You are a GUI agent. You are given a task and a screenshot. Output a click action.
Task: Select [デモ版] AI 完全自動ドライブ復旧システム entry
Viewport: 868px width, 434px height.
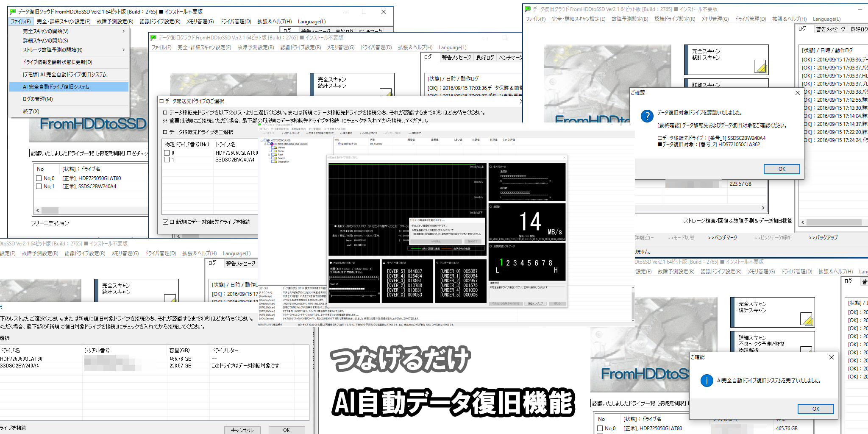69,75
